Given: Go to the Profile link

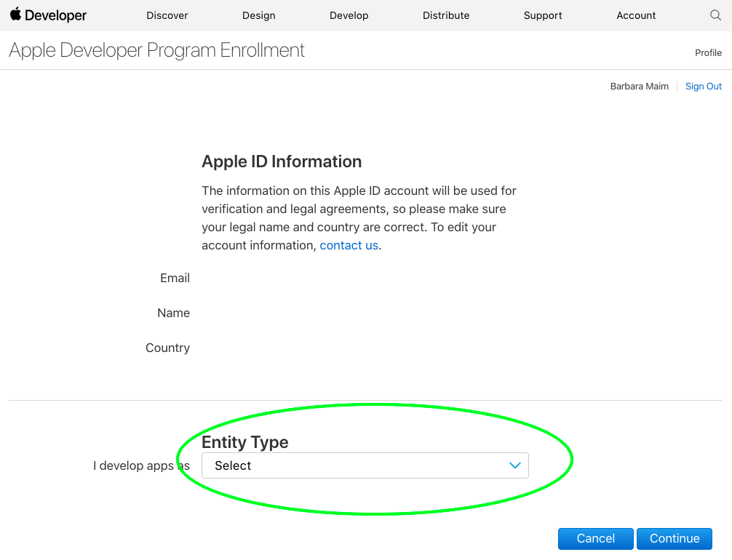Looking at the screenshot, I should (x=708, y=53).
